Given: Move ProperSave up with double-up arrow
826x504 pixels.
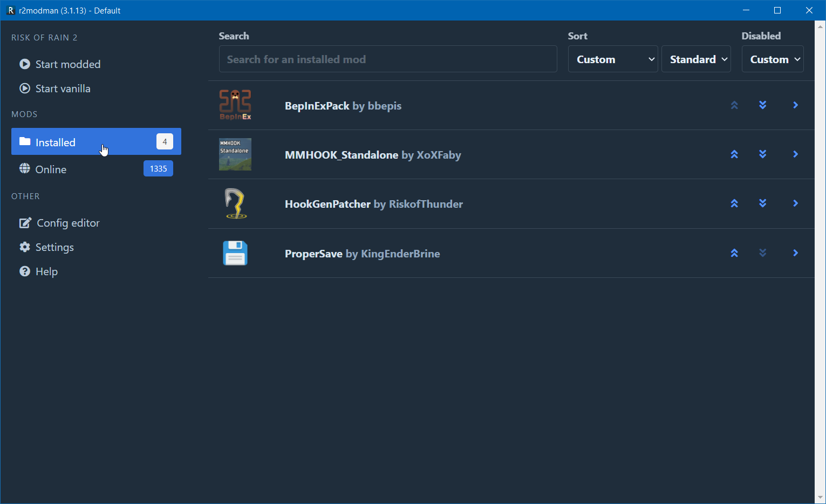Looking at the screenshot, I should point(734,253).
